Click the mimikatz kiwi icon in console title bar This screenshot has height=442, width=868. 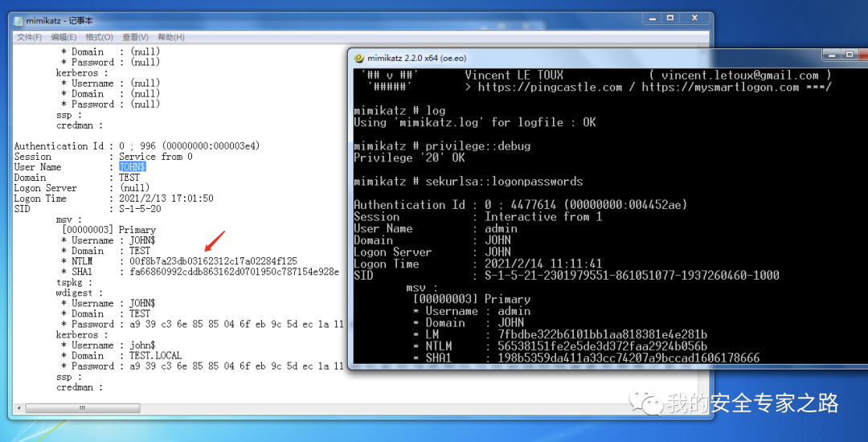pos(358,57)
